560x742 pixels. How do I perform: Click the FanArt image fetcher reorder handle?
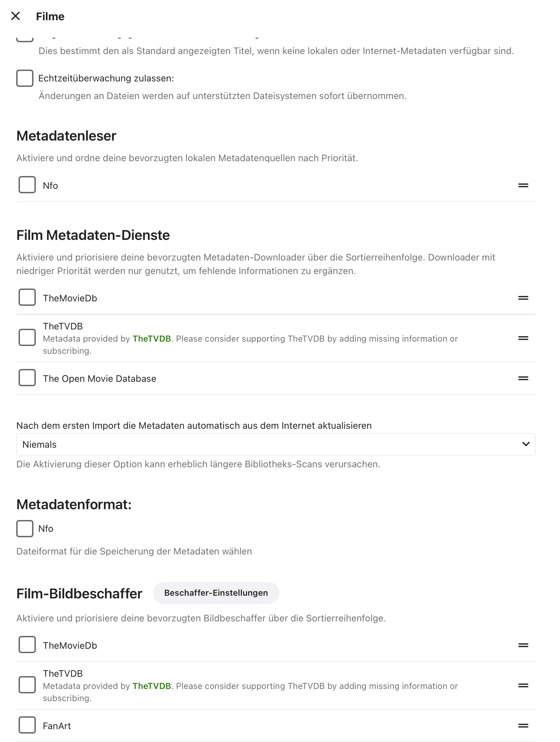(523, 726)
